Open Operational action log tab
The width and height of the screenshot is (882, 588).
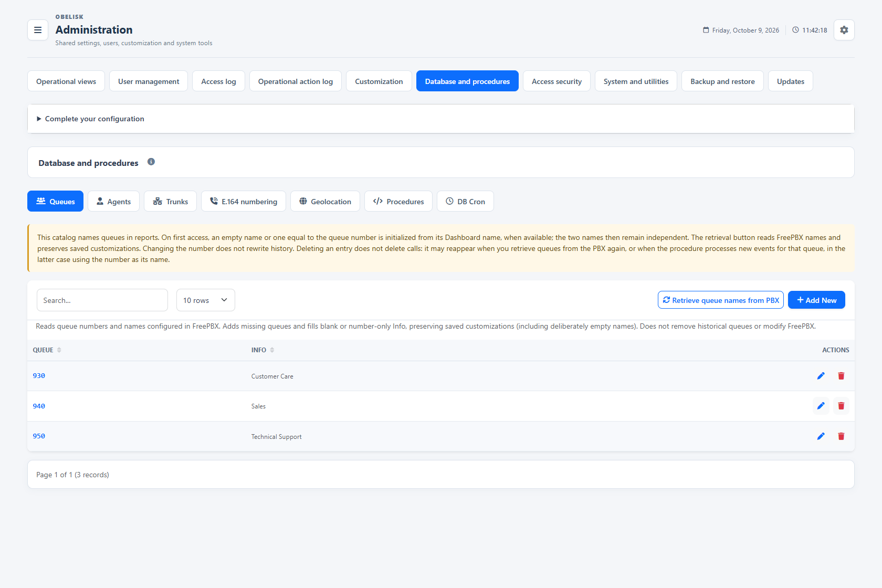pos(296,81)
